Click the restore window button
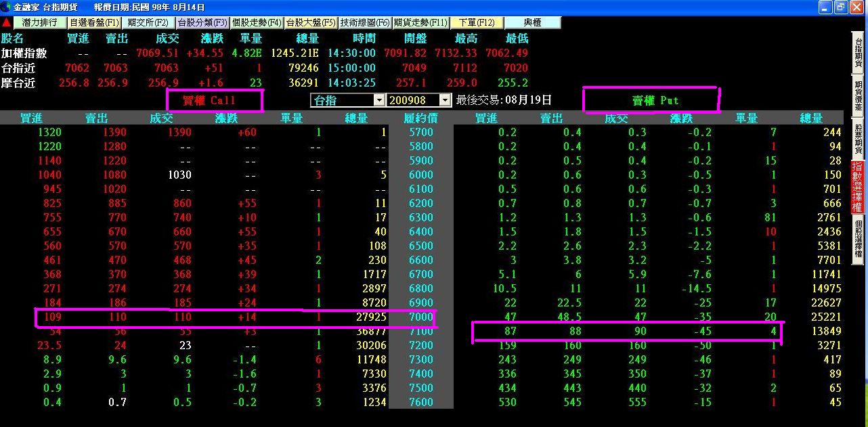 point(841,7)
